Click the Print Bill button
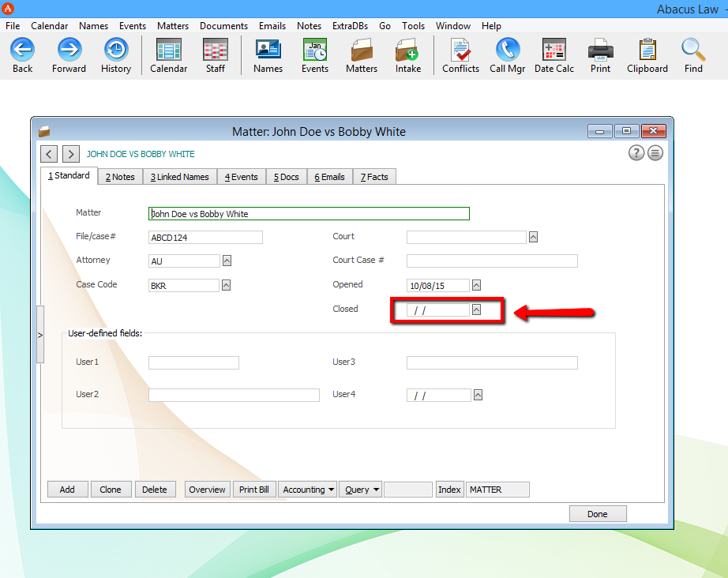This screenshot has height=578, width=728. [x=254, y=490]
